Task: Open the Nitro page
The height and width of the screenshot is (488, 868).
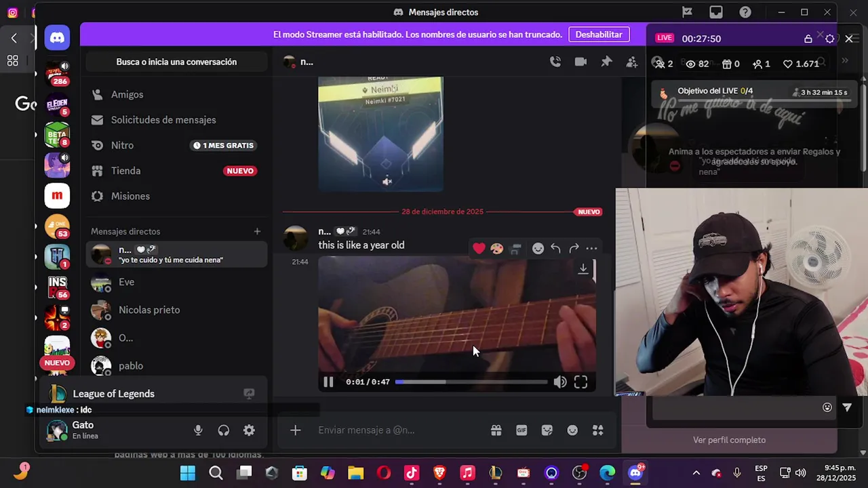Action: 176,146
